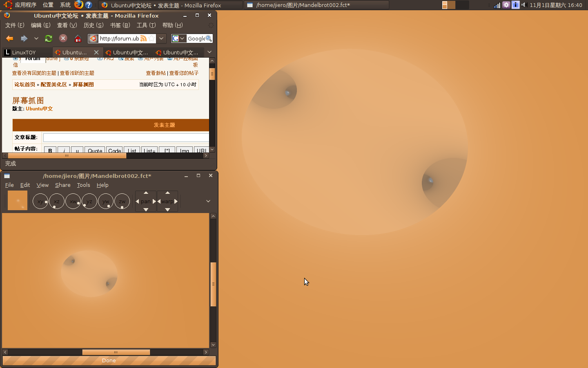The image size is (588, 368).
Task: Click the pan right arrow in the fractal toolbar
Action: point(154,201)
